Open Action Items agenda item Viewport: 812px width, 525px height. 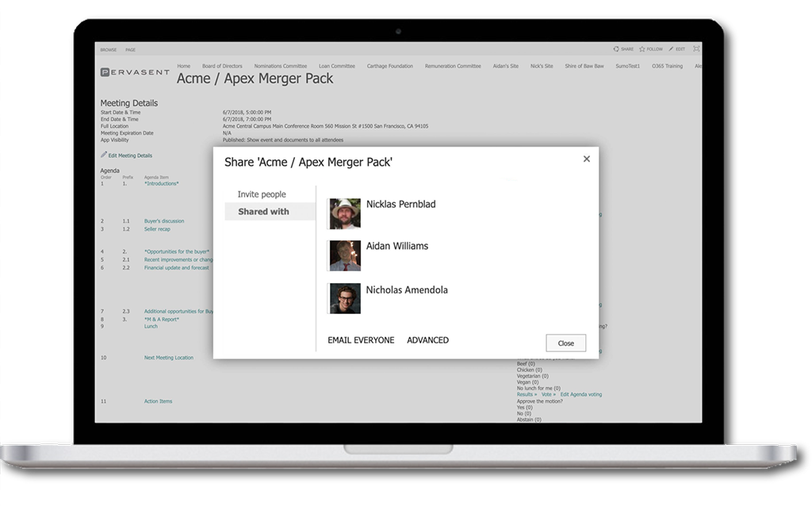pos(158,401)
